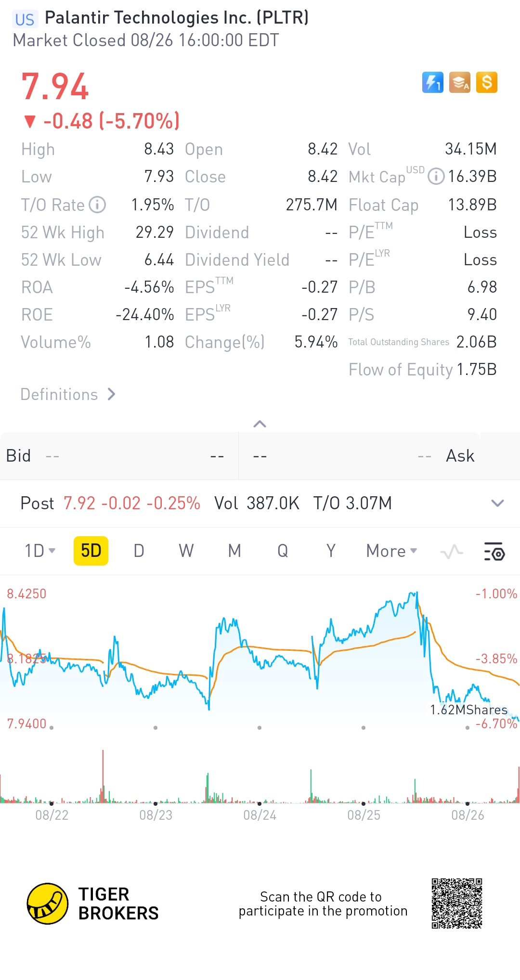
Task: Open chart settings icon with eye
Action: (494, 551)
